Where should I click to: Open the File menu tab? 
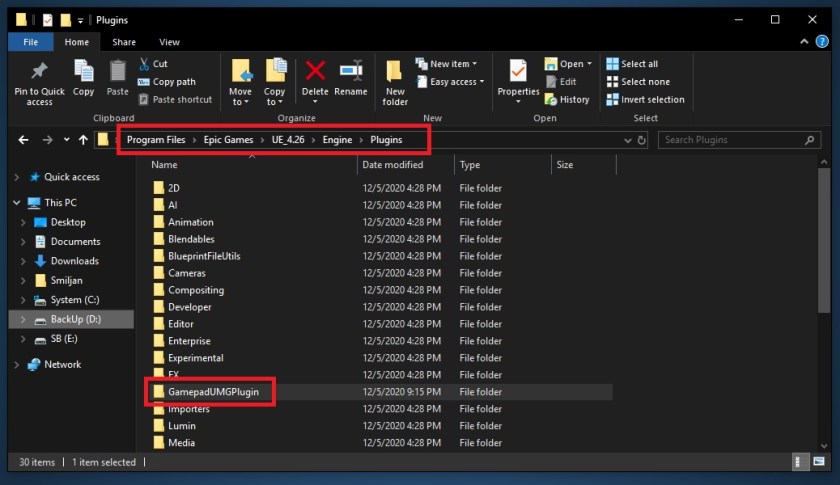click(31, 42)
